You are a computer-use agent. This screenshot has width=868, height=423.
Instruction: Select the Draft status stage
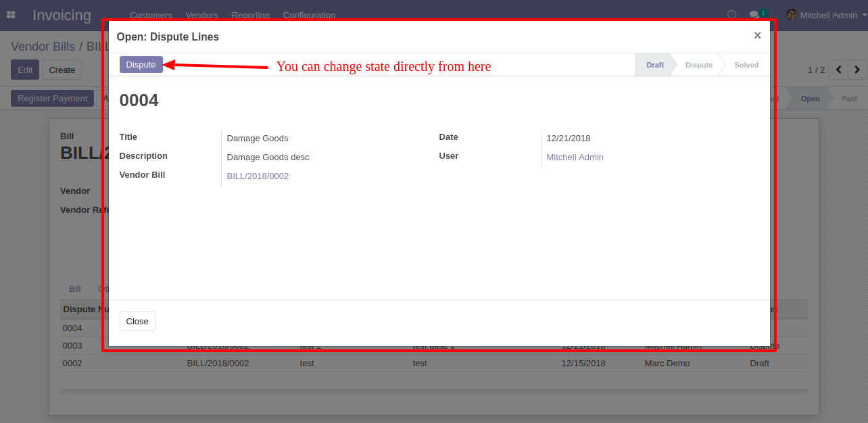[x=654, y=65]
